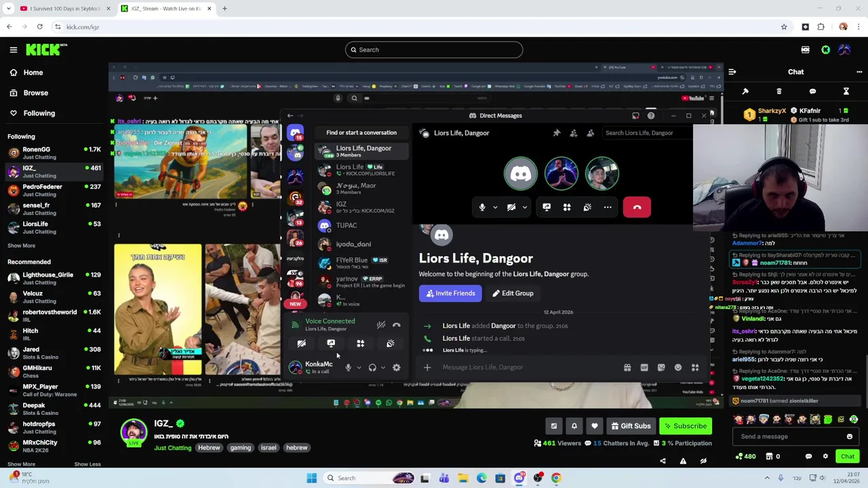Open the Chrome tab search dropdown
868x488 pixels.
pos(9,8)
